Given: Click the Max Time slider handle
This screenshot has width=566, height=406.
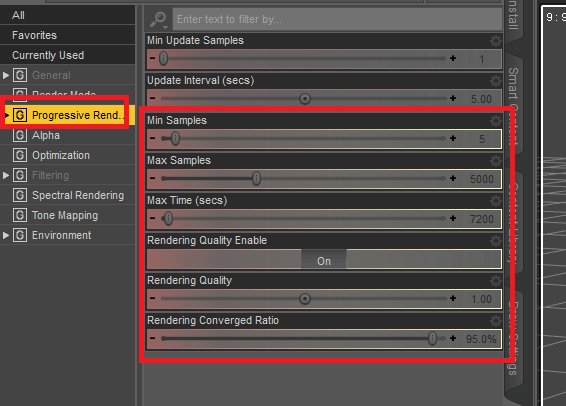Looking at the screenshot, I should (169, 218).
